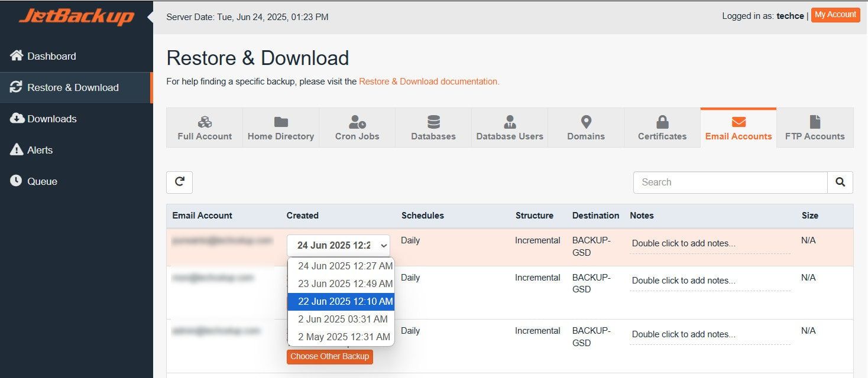Open the My Account button
Screen dimensions: 868x378
[x=835, y=15]
